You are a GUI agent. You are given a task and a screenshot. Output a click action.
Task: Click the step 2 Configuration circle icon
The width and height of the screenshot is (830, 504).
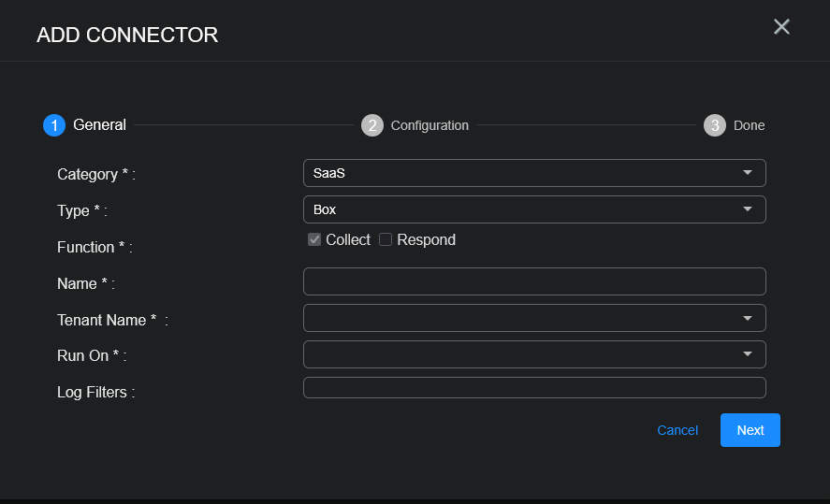click(x=372, y=125)
